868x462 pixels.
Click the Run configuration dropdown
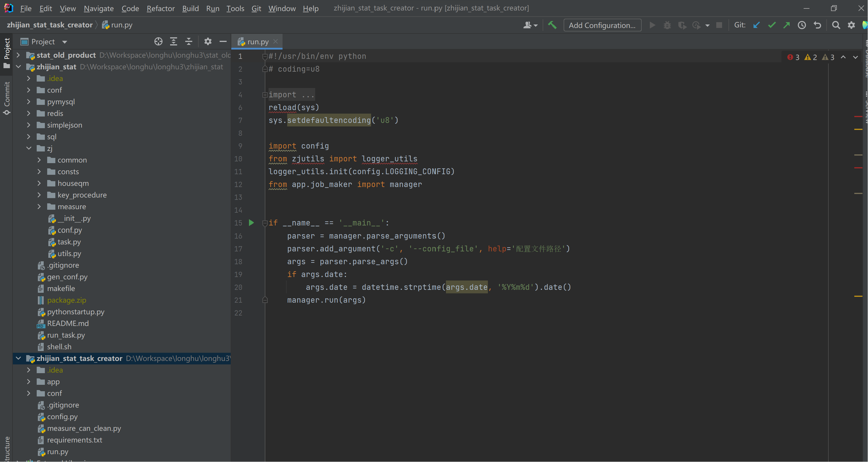(x=602, y=25)
